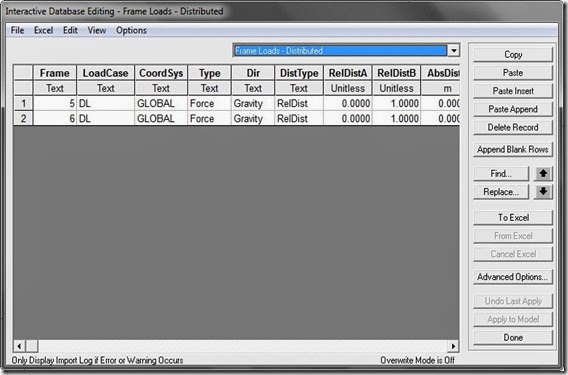Viewport: 568px width, 375px height.
Task: Select DL cell in row 1
Action: pos(105,103)
